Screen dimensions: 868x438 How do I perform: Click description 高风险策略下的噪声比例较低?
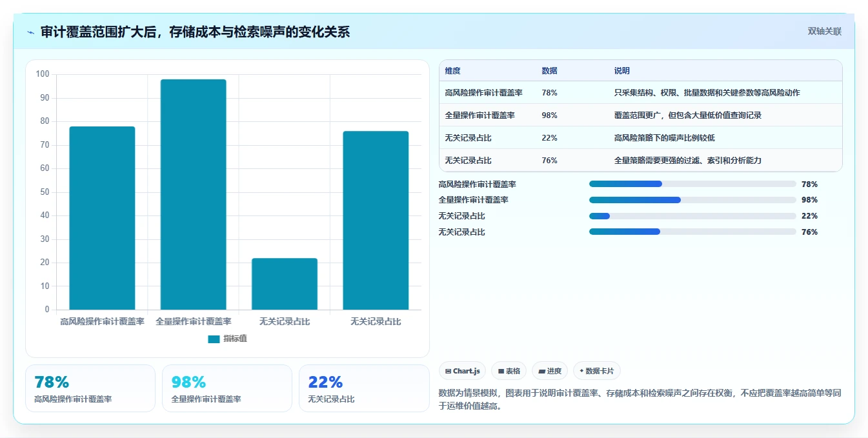point(665,138)
